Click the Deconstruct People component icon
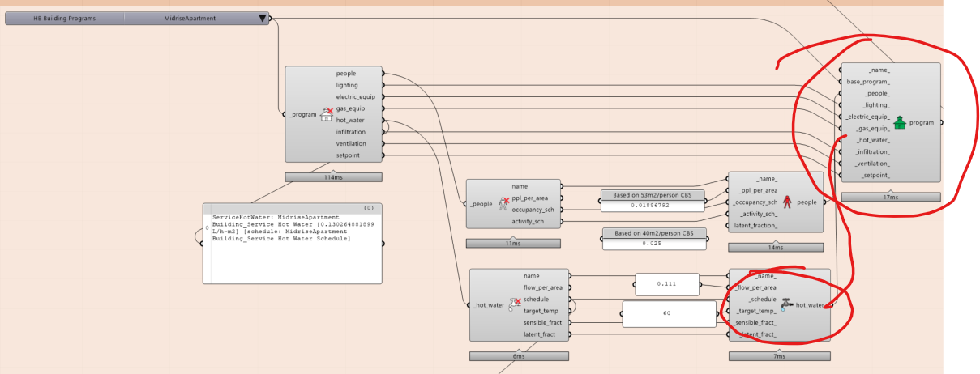Viewport: 980px width, 374px height. pyautogui.click(x=503, y=204)
